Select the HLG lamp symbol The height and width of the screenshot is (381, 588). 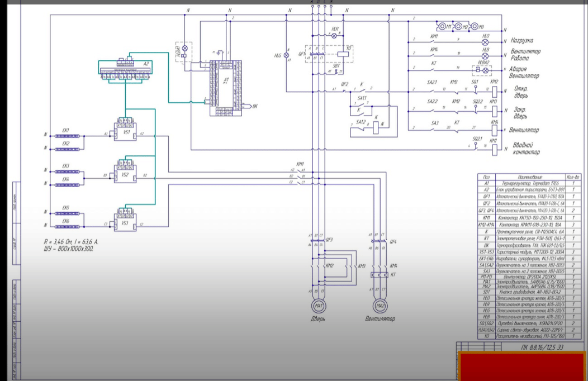pyautogui.click(x=287, y=56)
